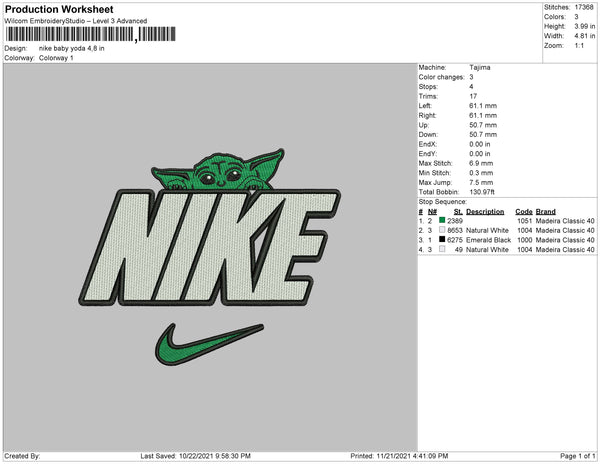Click the 'Printed: 11/21/2021 4:41:09 PM' footer text
Viewport: 600px width, 464px height.
click(x=399, y=456)
